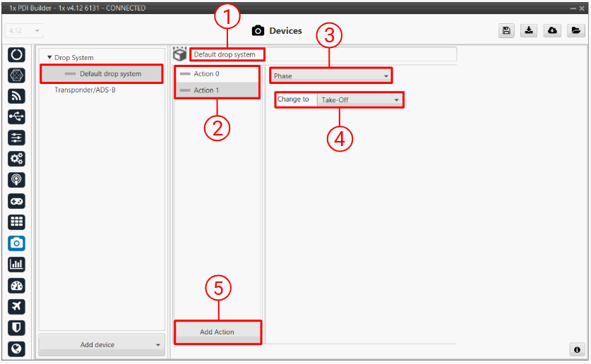Select Default drop system in device tree

point(102,74)
